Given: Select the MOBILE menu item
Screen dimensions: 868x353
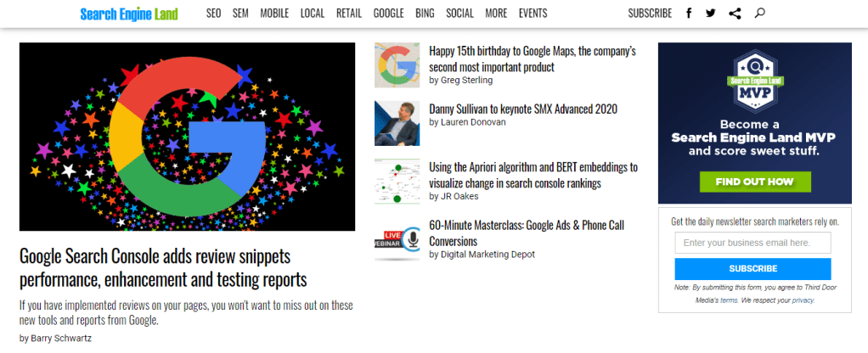Looking at the screenshot, I should [x=274, y=14].
